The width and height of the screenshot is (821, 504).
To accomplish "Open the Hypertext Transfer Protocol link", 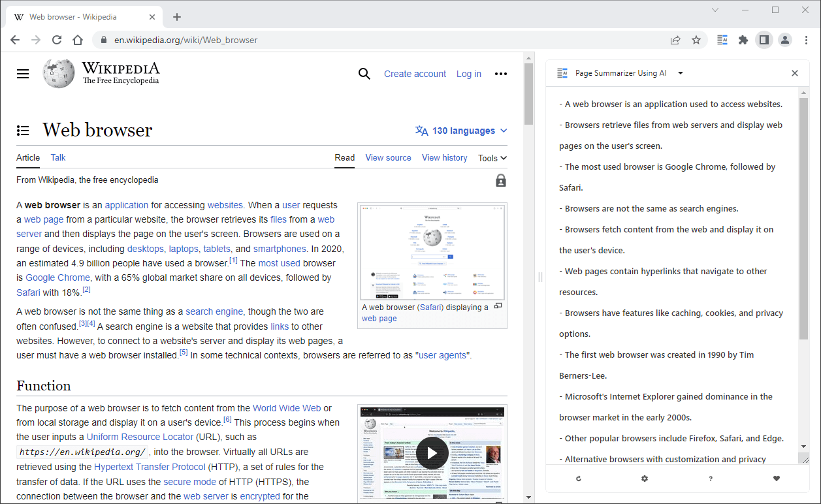I will (x=150, y=467).
